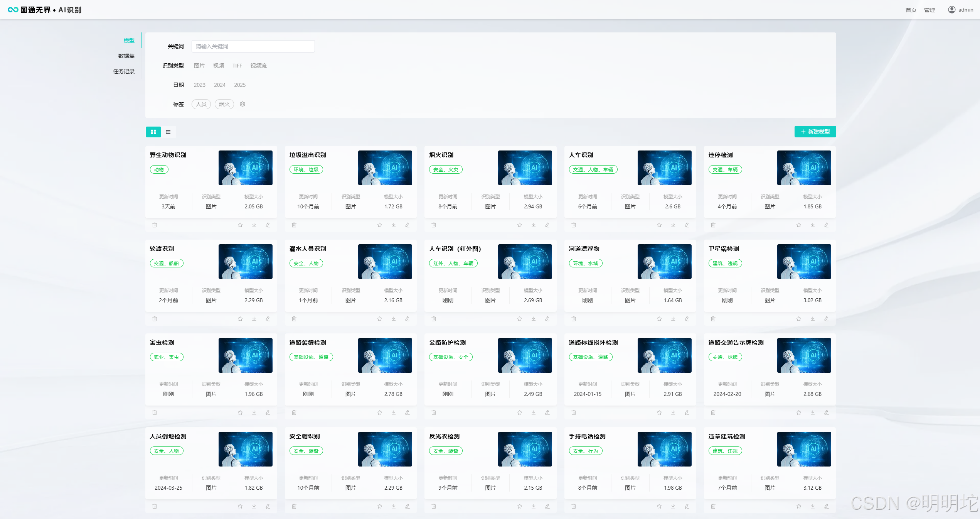
Task: Switch to list view layout
Action: [168, 132]
